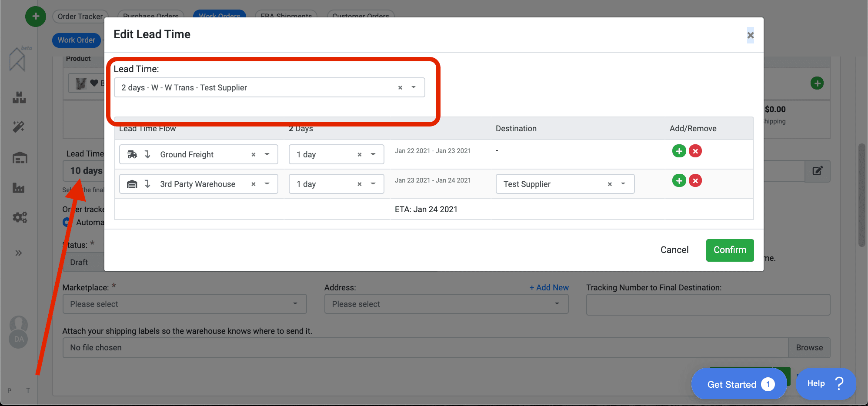Click the green plus button top left
Screen dimensions: 868x406
(35, 16)
